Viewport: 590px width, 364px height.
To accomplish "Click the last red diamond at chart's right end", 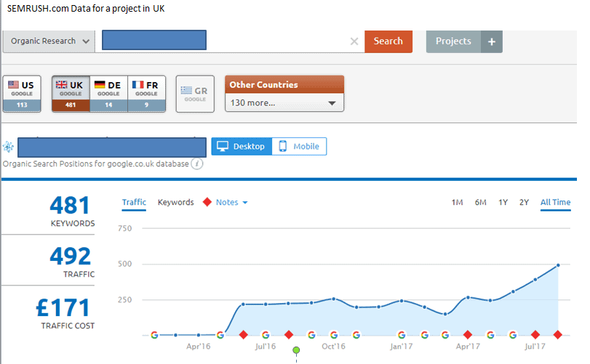I will pos(558,335).
